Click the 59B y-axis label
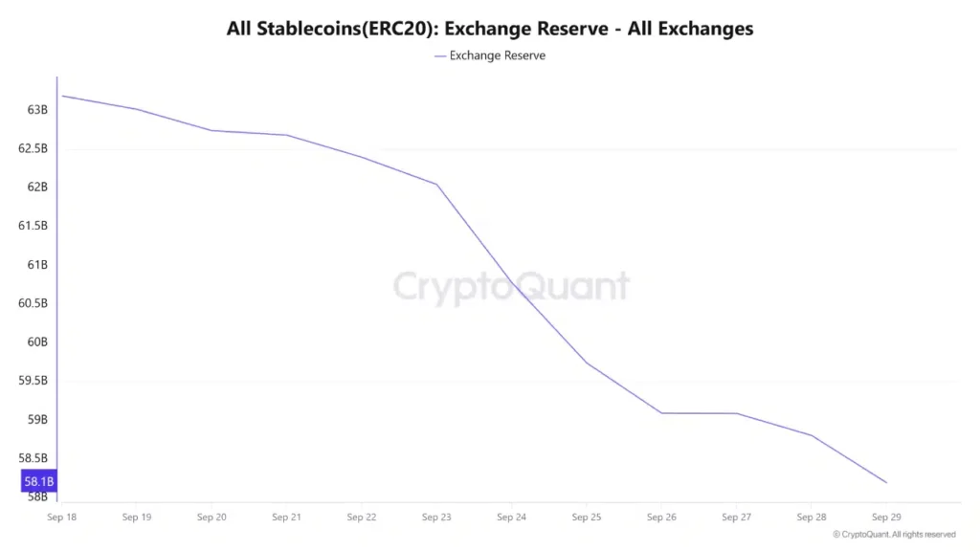 click(37, 419)
